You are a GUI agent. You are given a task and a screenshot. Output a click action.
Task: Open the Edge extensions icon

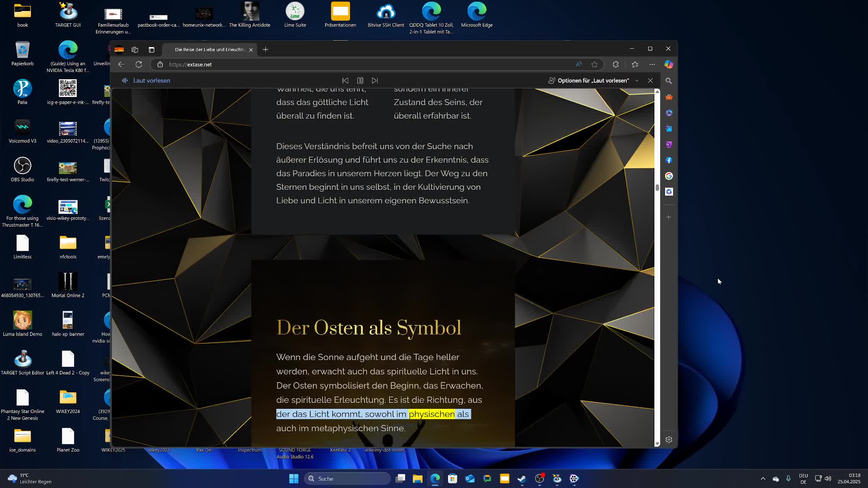(x=616, y=64)
